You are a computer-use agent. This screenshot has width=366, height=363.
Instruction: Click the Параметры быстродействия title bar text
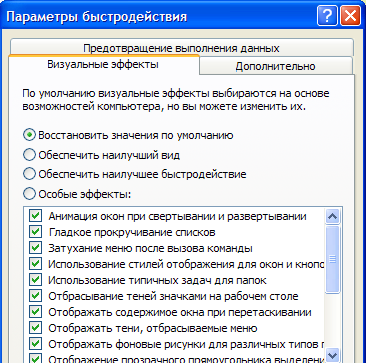[97, 16]
